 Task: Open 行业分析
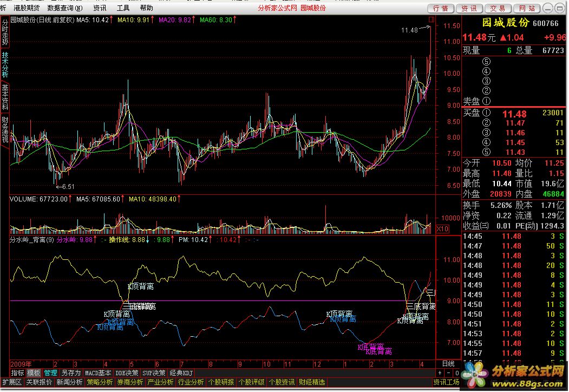pos(191,382)
